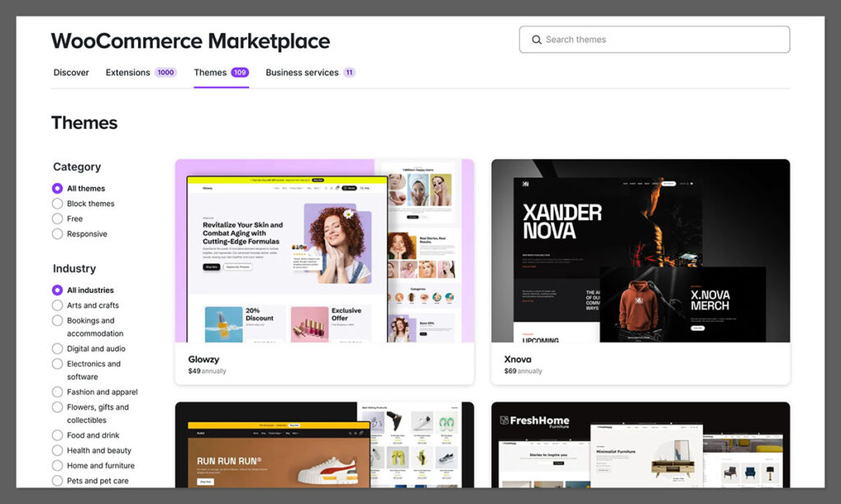841x504 pixels.
Task: Open the Xnova theme title link
Action: [x=517, y=360]
